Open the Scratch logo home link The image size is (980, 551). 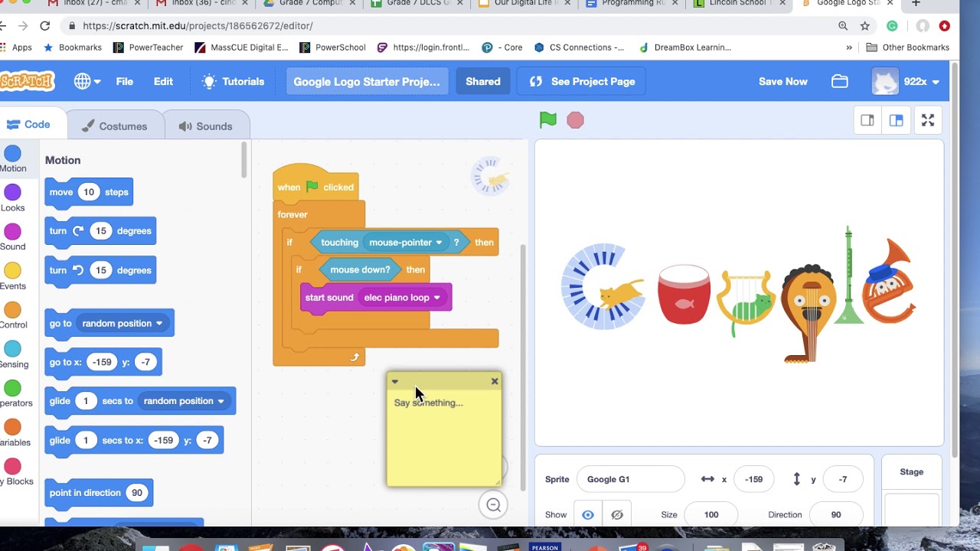click(x=27, y=81)
